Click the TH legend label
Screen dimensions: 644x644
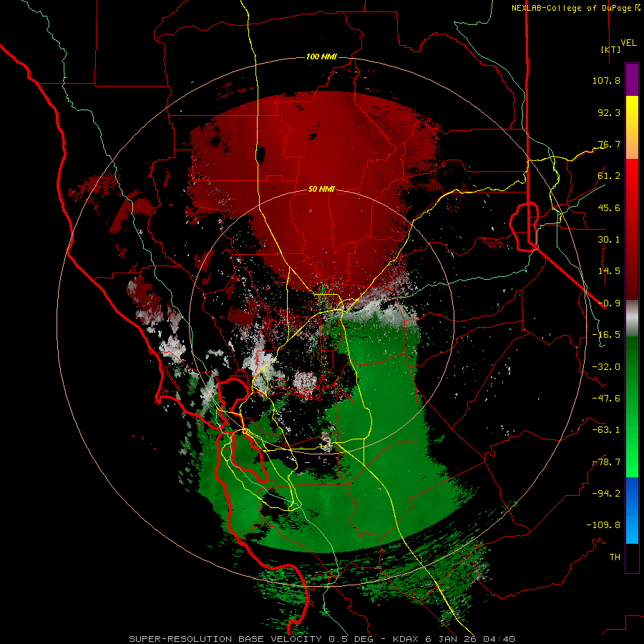(615, 557)
